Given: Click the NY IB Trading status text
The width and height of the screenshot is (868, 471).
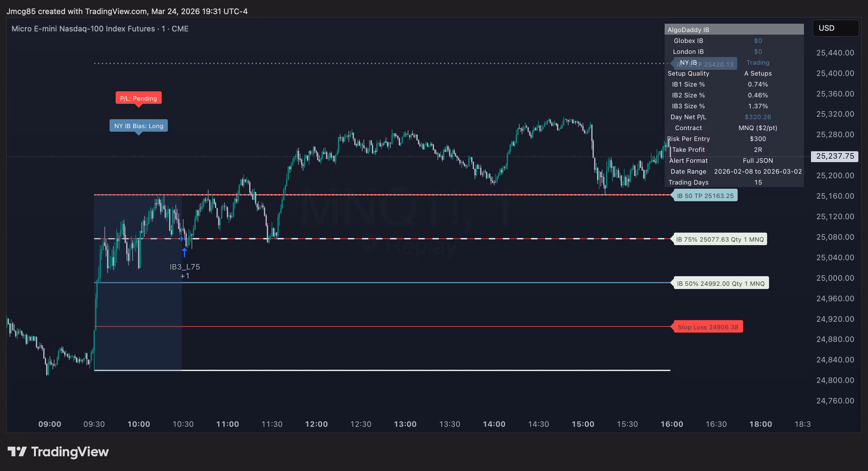Looking at the screenshot, I should point(757,62).
